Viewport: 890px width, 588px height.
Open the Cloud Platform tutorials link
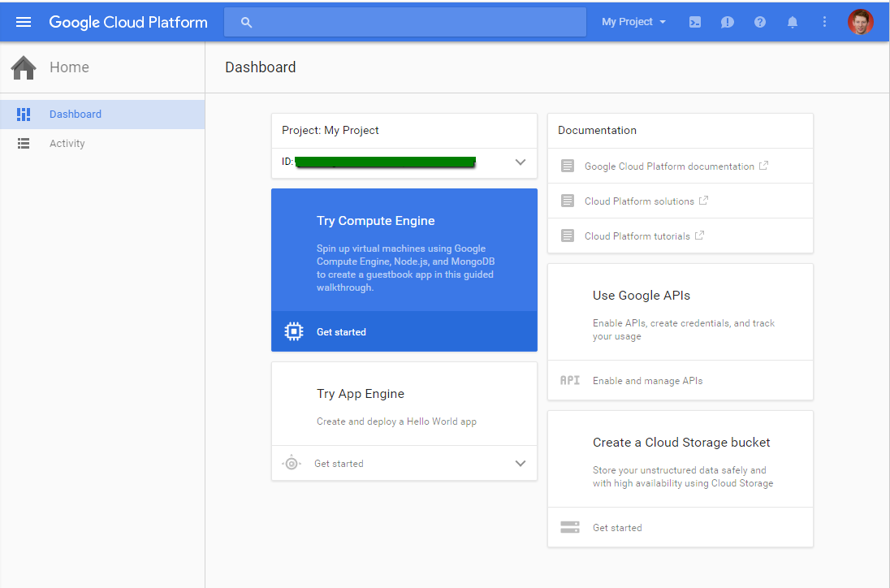637,236
